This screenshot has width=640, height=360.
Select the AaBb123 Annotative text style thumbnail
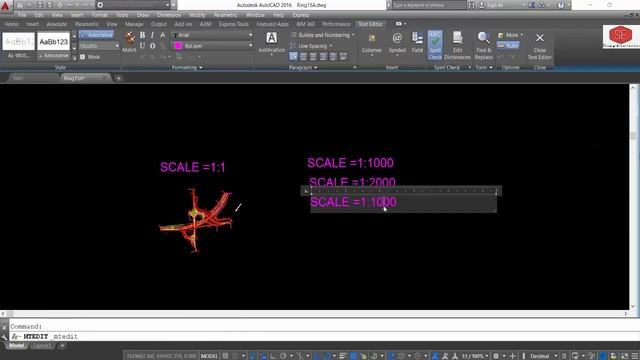(x=53, y=46)
